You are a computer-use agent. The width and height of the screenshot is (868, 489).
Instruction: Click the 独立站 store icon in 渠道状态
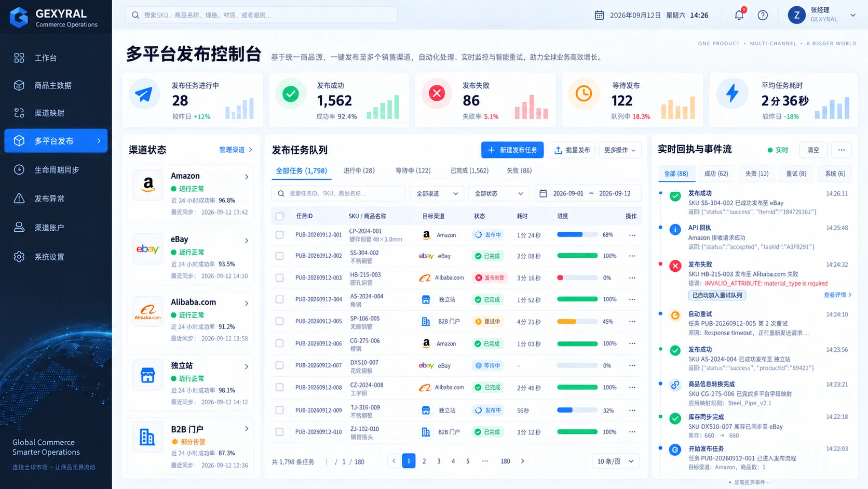pyautogui.click(x=148, y=375)
